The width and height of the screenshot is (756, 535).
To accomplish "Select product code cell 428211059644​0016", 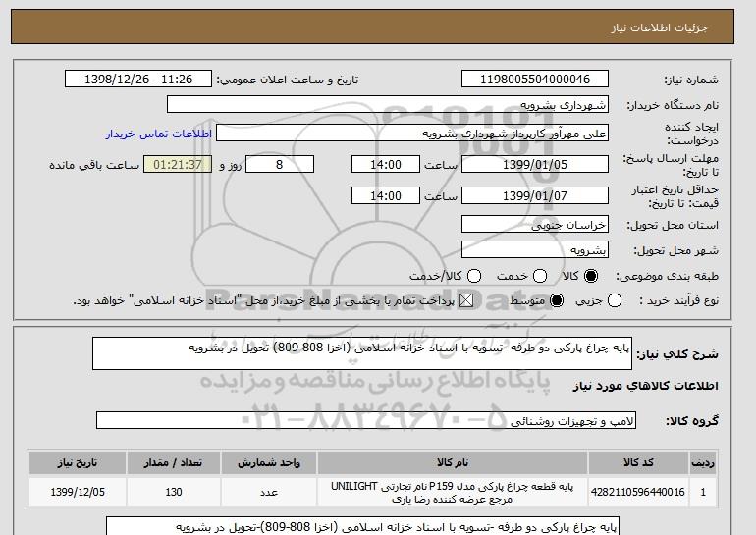I will (x=638, y=492).
